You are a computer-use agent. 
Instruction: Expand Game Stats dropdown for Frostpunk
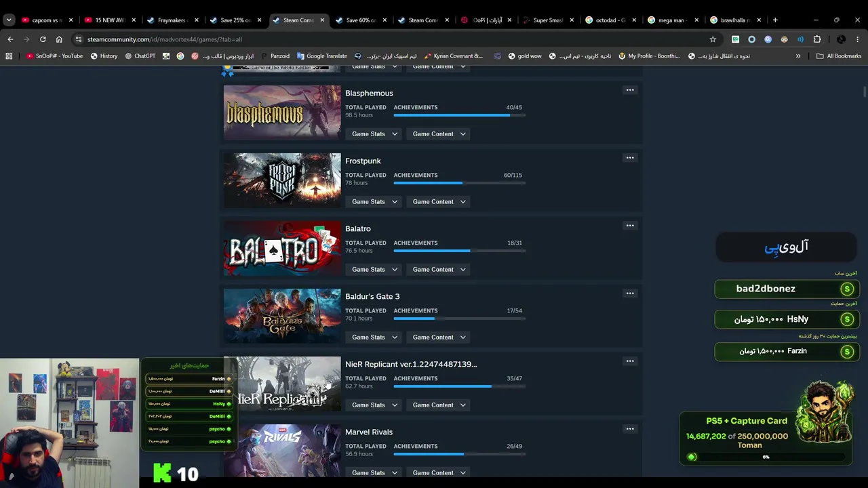click(374, 202)
